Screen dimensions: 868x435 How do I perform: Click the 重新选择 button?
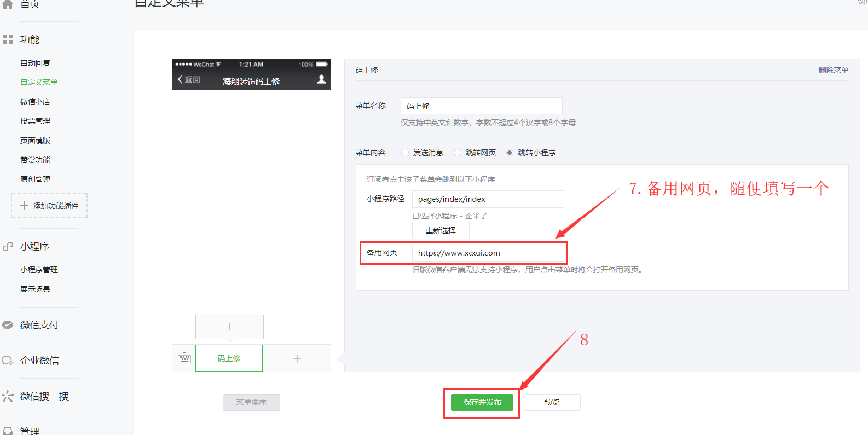(441, 230)
